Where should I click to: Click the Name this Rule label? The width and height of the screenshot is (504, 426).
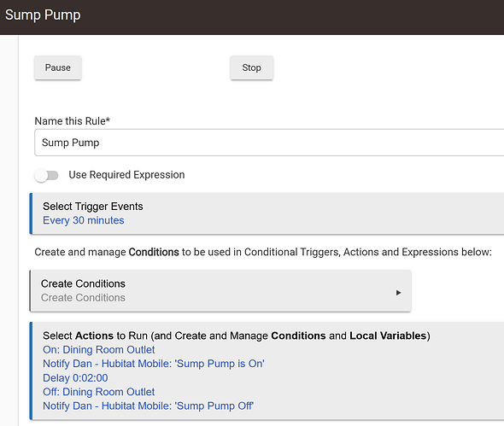[73, 121]
